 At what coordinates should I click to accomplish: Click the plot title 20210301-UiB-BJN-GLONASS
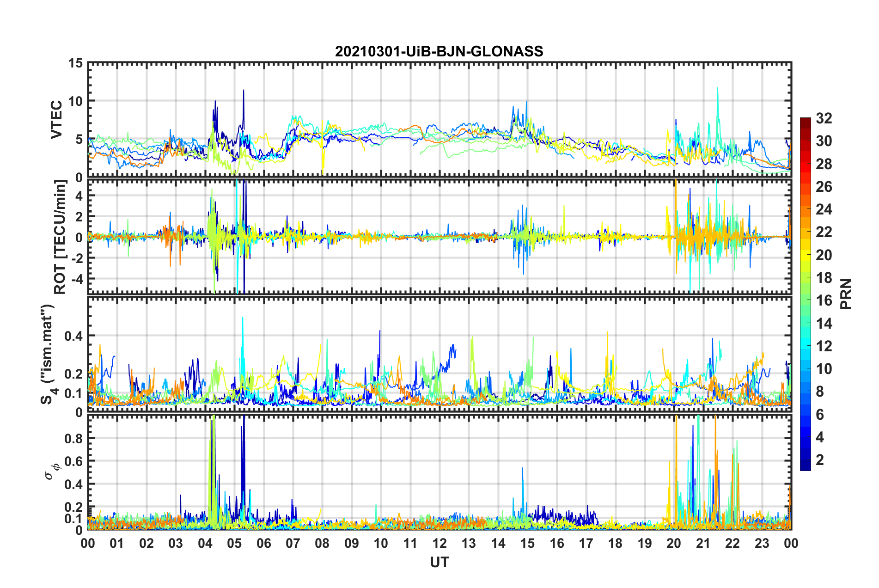[439, 51]
